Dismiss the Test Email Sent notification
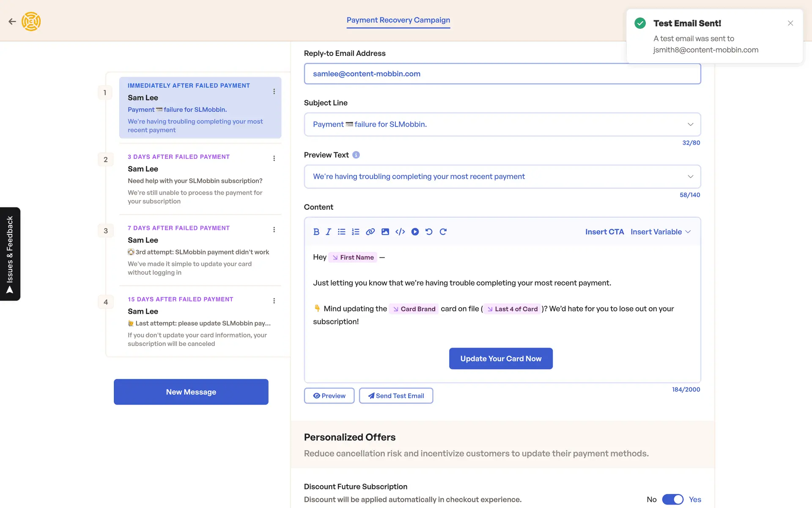 pos(790,23)
